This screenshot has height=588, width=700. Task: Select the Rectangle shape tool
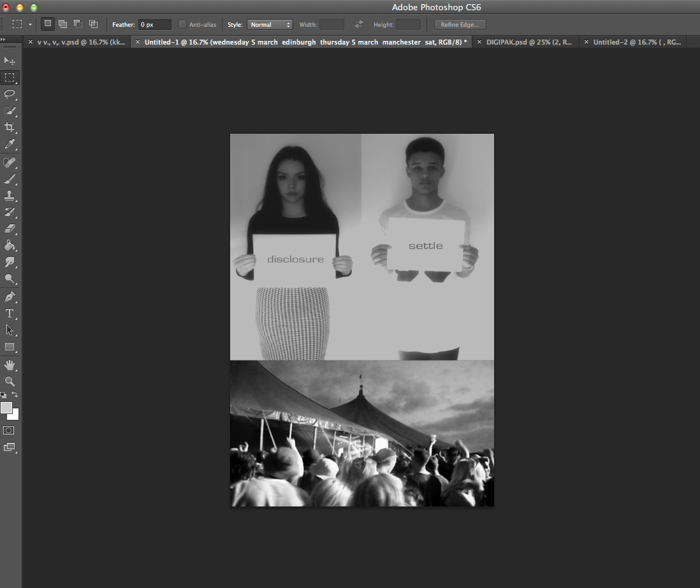click(10, 347)
